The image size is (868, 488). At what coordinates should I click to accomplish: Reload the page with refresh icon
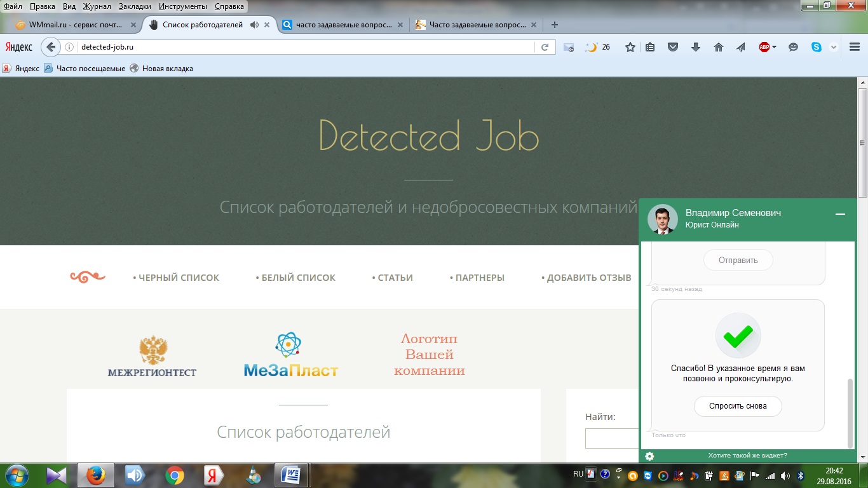tap(545, 47)
